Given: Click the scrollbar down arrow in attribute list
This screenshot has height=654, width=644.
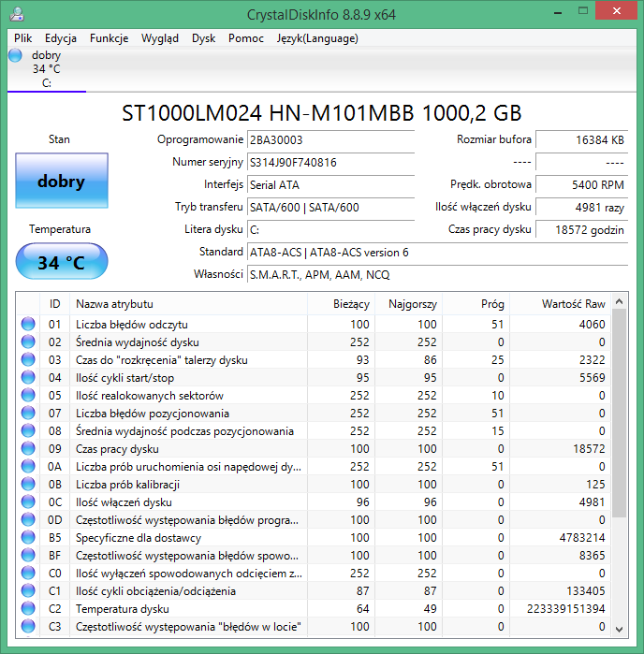Looking at the screenshot, I should click(620, 629).
